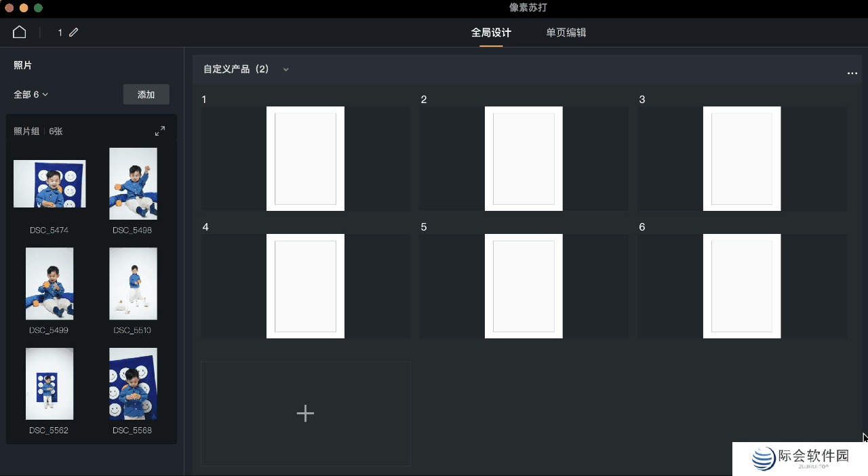
Task: Select the DSC_5498 photo thumbnail
Action: coord(133,183)
